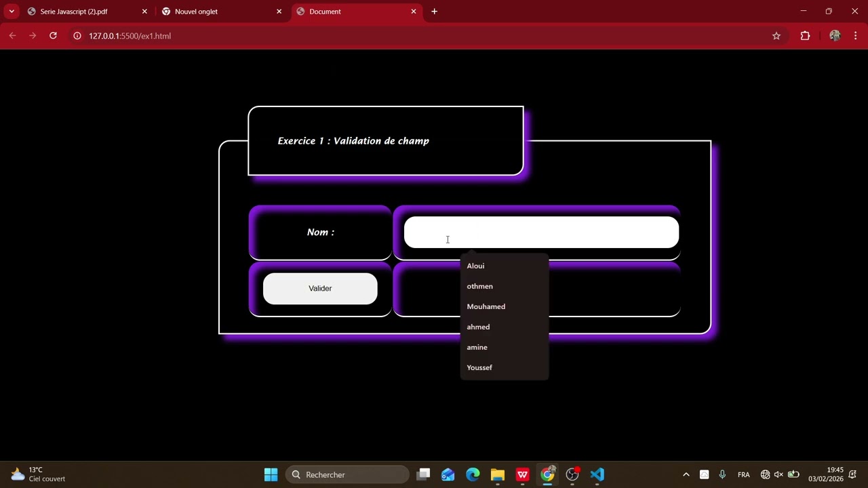Open the Windows Start menu
The width and height of the screenshot is (868, 488).
(x=271, y=474)
